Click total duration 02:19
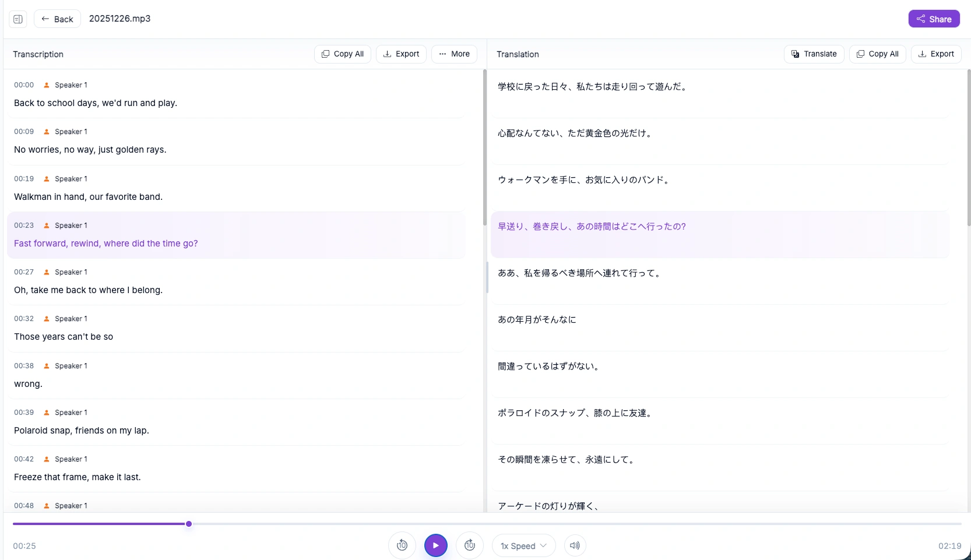 (949, 546)
